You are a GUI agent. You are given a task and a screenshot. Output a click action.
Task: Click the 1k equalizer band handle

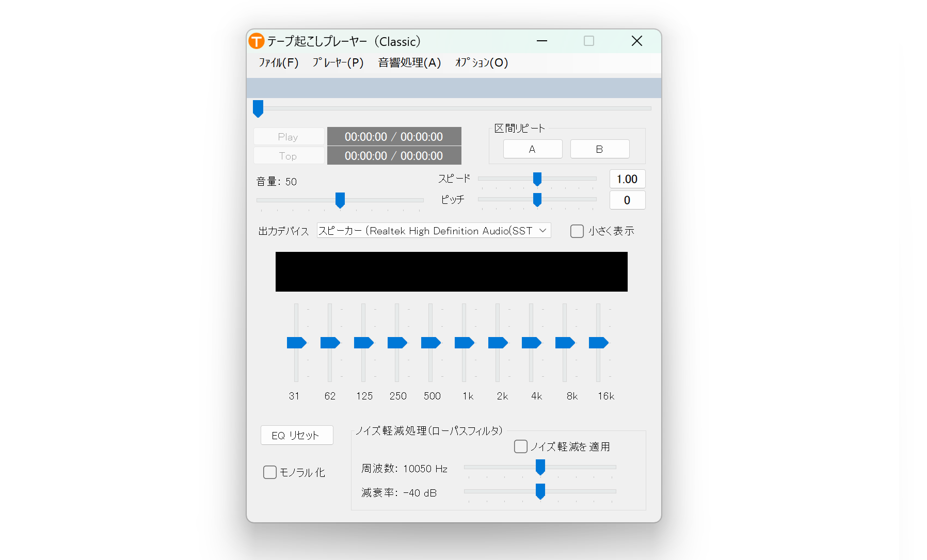(x=464, y=343)
